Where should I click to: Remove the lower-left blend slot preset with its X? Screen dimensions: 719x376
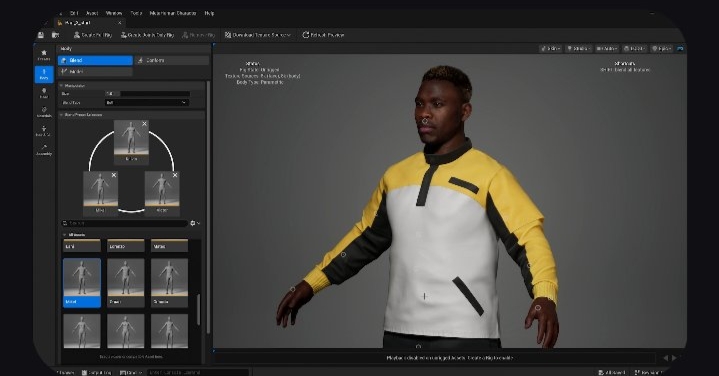coord(114,175)
